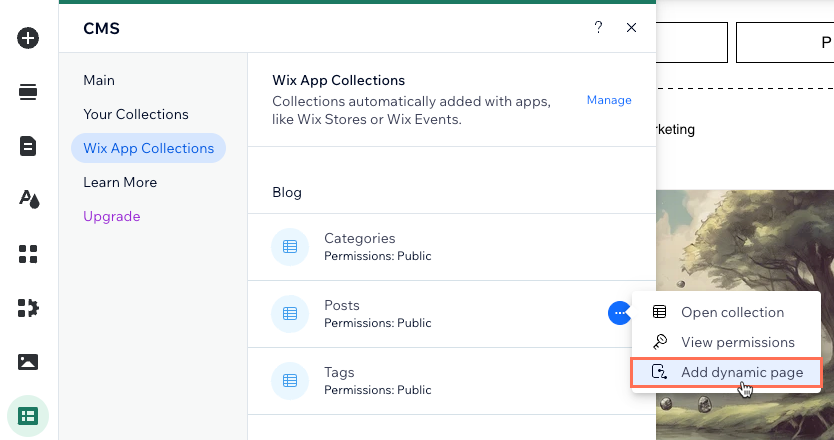Image resolution: width=834 pixels, height=440 pixels.
Task: Click the Wix App Collections heading
Action: coord(338,80)
